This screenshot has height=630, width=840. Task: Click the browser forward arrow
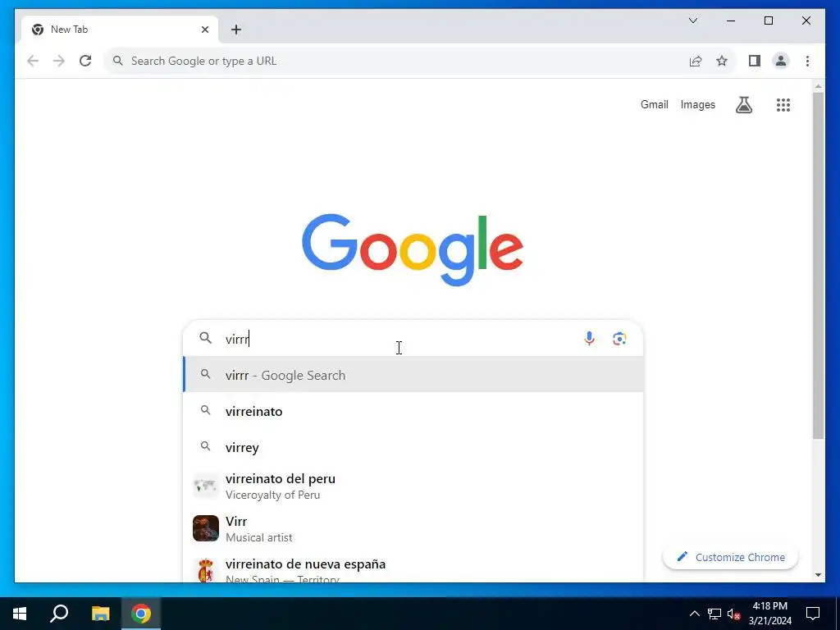click(x=59, y=61)
